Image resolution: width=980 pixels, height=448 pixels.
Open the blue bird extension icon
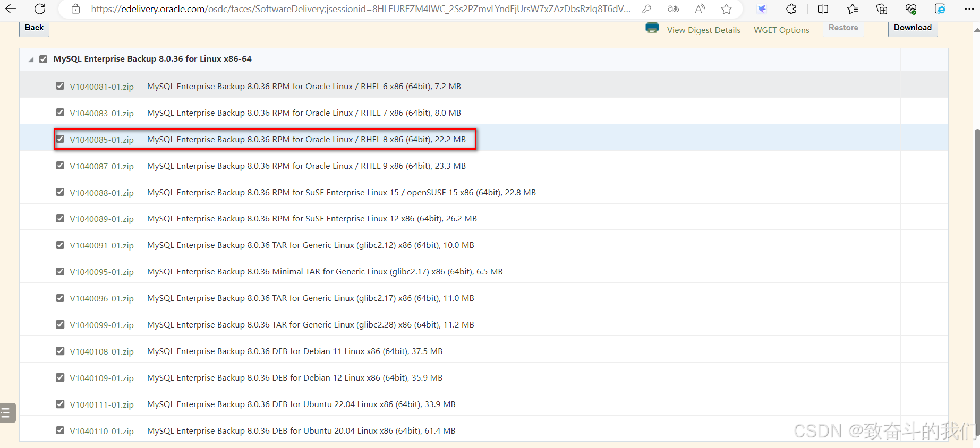762,8
